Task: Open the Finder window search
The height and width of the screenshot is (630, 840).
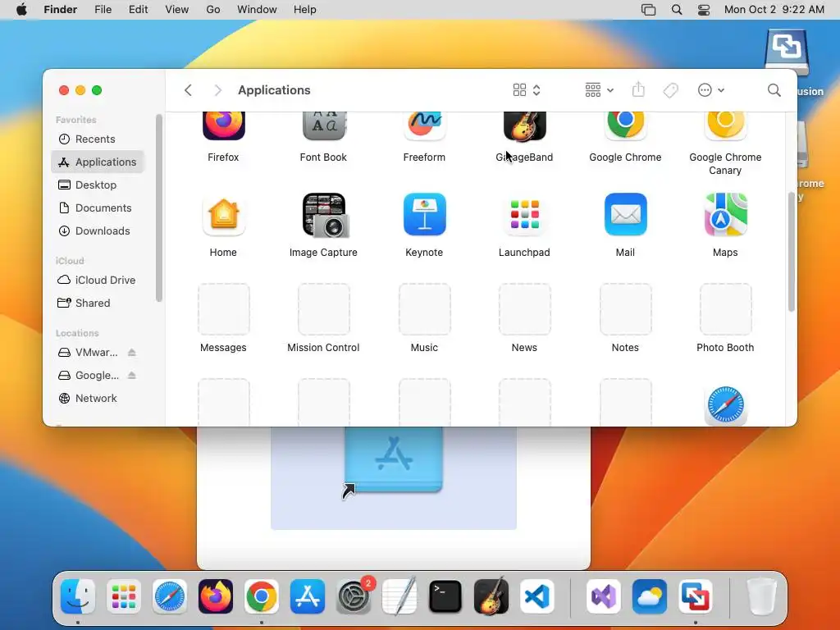Action: tap(774, 90)
